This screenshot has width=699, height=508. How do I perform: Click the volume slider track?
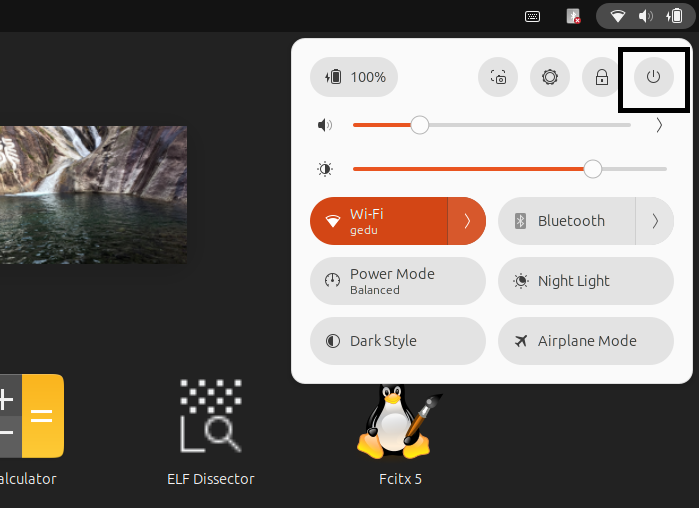(x=492, y=125)
